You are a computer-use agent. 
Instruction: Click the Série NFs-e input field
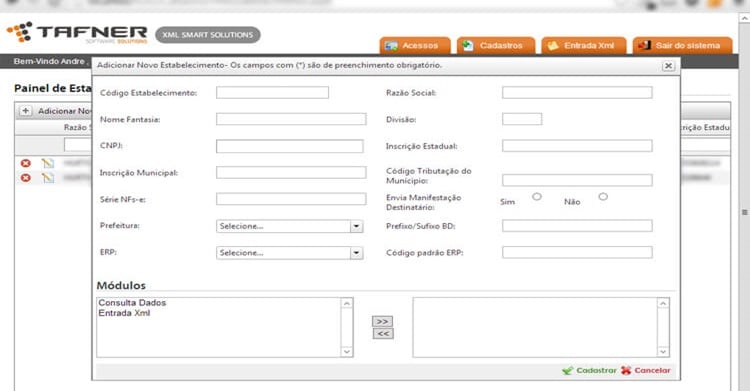291,199
